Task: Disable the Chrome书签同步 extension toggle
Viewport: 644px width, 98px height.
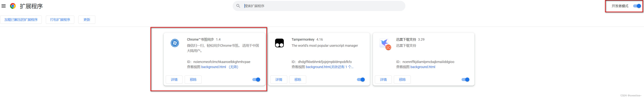Action: (256, 80)
